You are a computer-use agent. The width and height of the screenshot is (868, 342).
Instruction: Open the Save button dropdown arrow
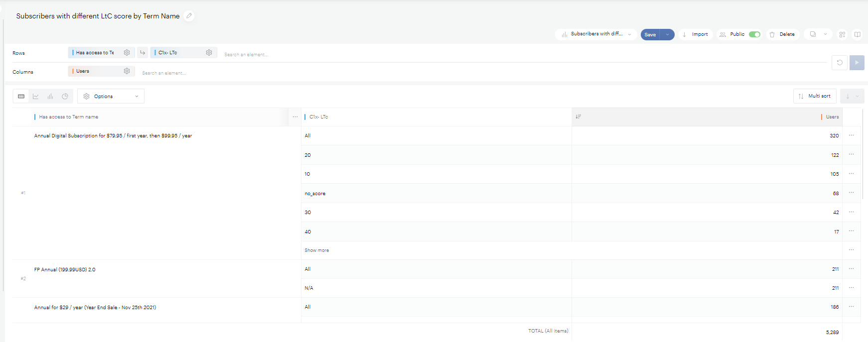pos(667,34)
